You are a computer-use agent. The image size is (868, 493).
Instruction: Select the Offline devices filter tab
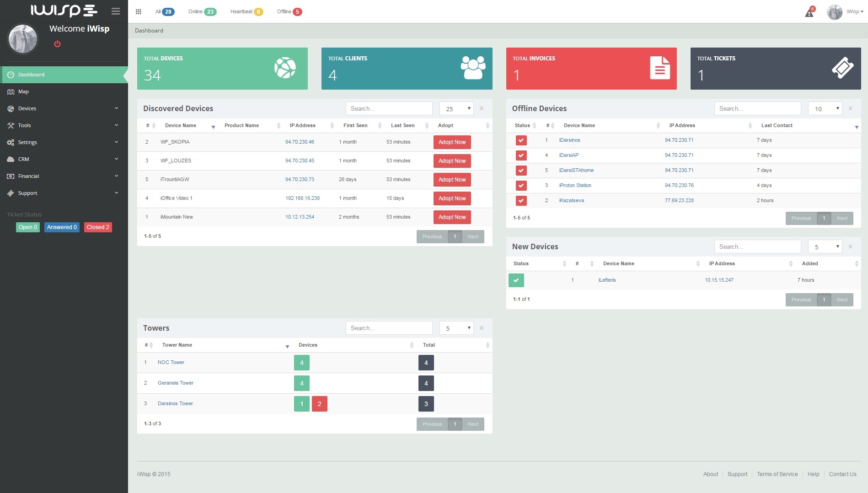[289, 12]
